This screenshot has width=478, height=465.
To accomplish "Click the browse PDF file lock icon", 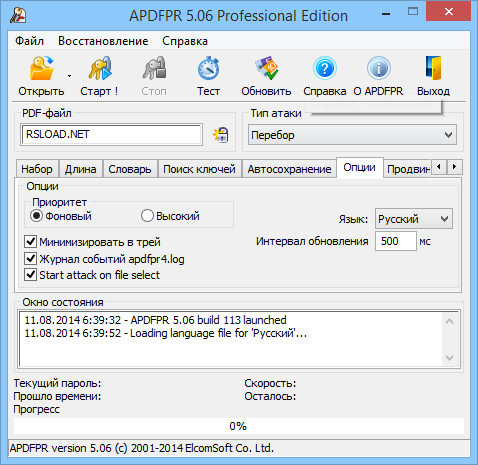I will (221, 135).
